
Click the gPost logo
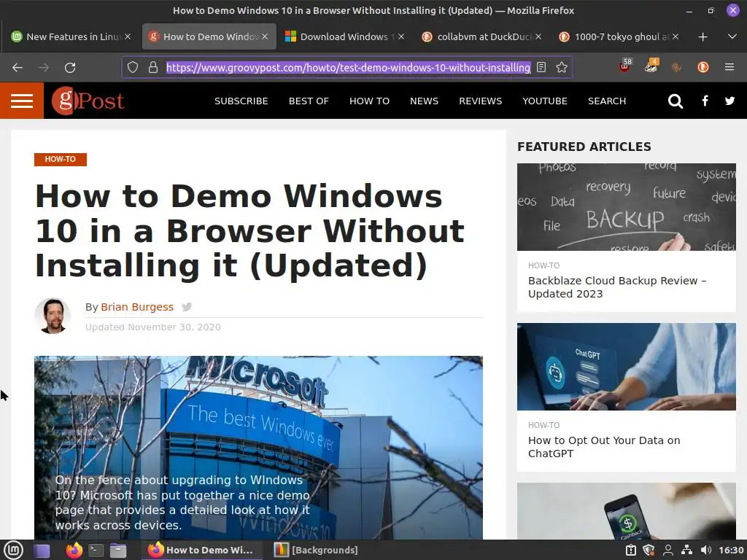coord(88,101)
